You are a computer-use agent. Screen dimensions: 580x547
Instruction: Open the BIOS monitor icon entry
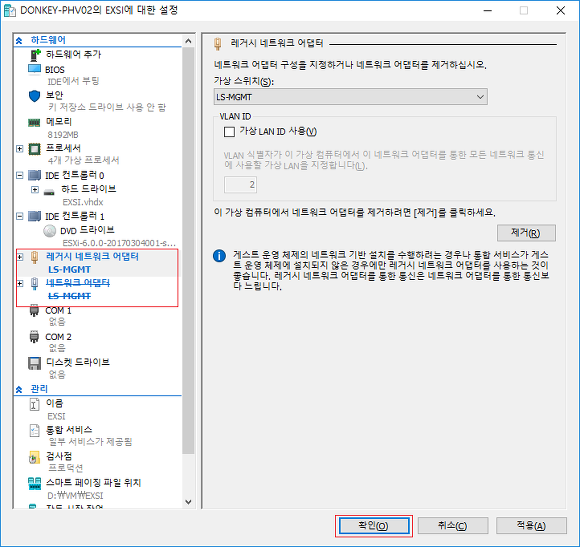pos(34,70)
